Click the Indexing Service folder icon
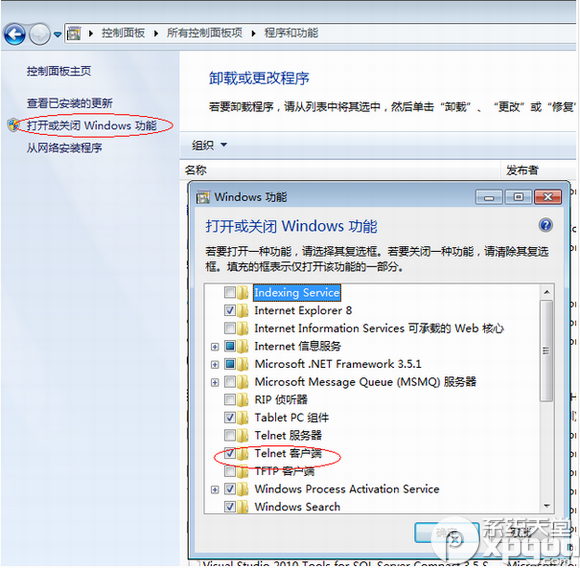The height and width of the screenshot is (568, 580). pos(243,293)
